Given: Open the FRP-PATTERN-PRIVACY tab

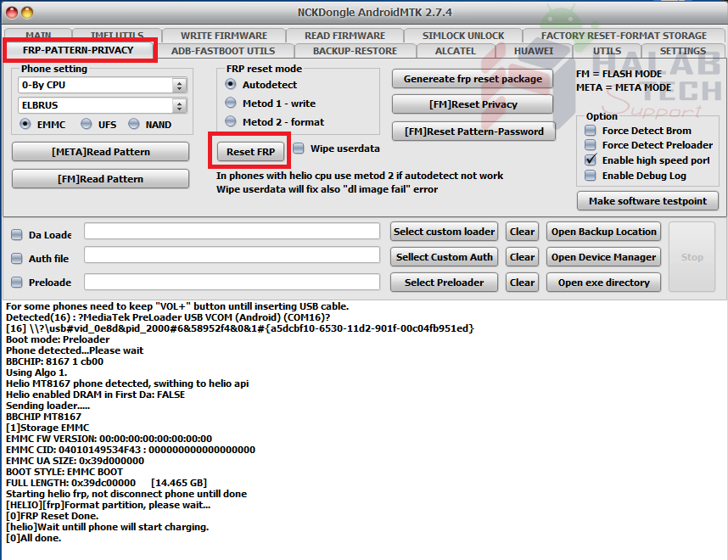Looking at the screenshot, I should click(78, 50).
